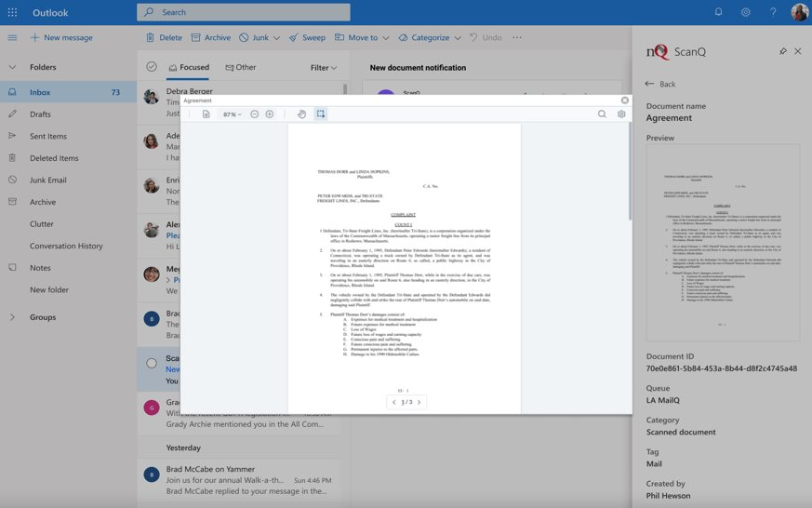Select the hand pan tool
The width and height of the screenshot is (812, 508).
coord(301,114)
